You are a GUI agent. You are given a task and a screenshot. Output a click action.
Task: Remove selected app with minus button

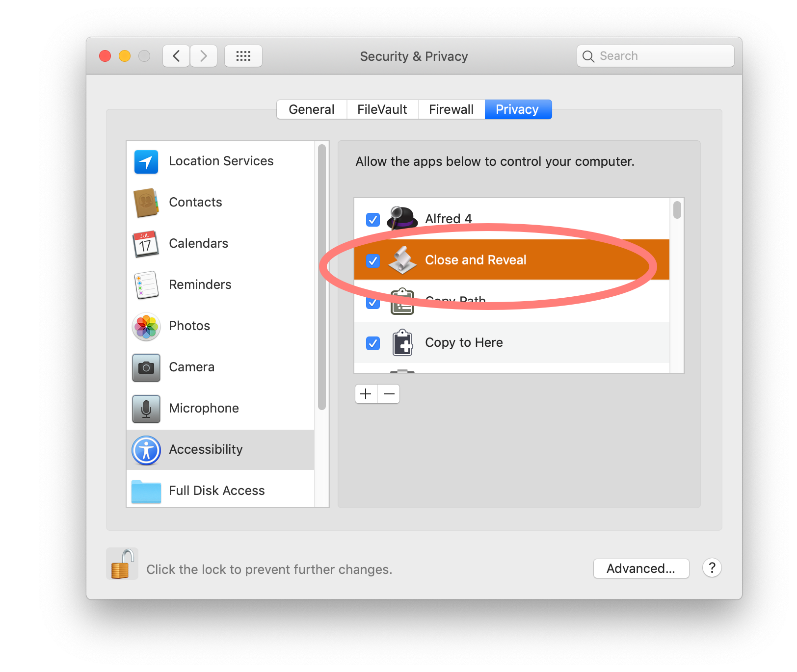click(x=389, y=394)
